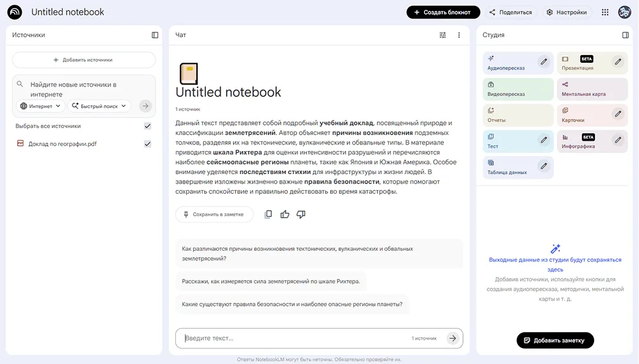Rate the summary with thumbs down
The height and width of the screenshot is (364, 639).
[x=301, y=214]
